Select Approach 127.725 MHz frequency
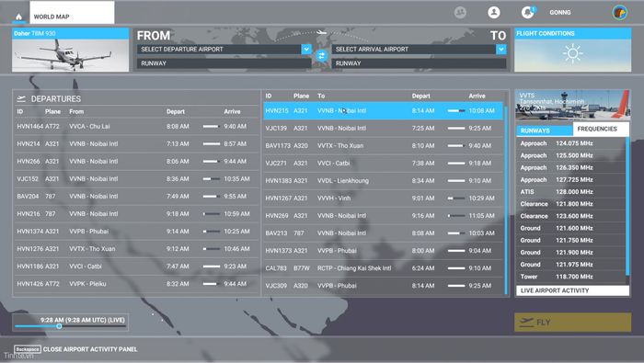The width and height of the screenshot is (644, 363). (x=571, y=179)
